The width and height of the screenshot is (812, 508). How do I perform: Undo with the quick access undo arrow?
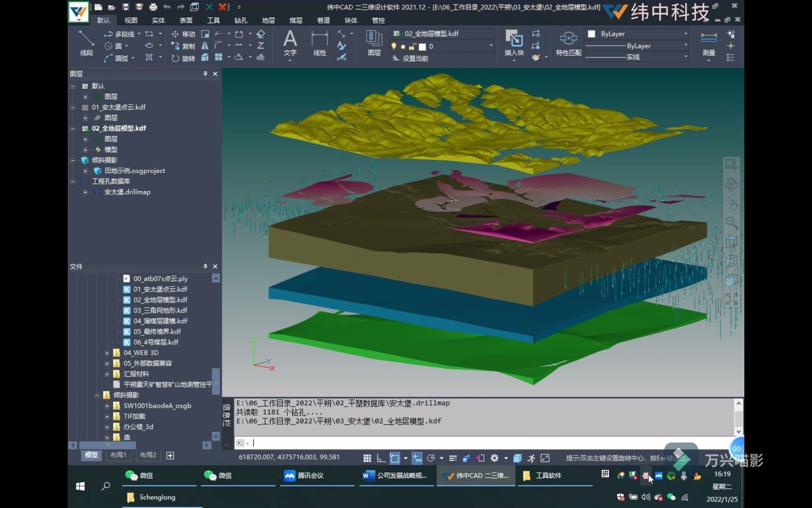click(x=167, y=7)
